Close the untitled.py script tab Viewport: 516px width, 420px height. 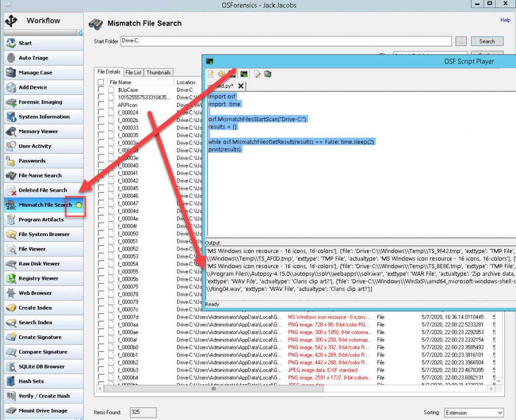(241, 86)
